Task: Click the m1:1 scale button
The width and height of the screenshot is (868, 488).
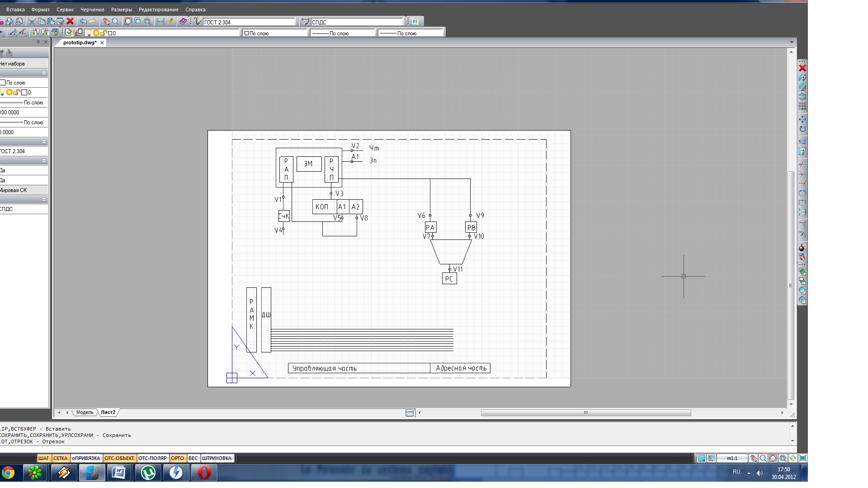Action: pos(732,458)
